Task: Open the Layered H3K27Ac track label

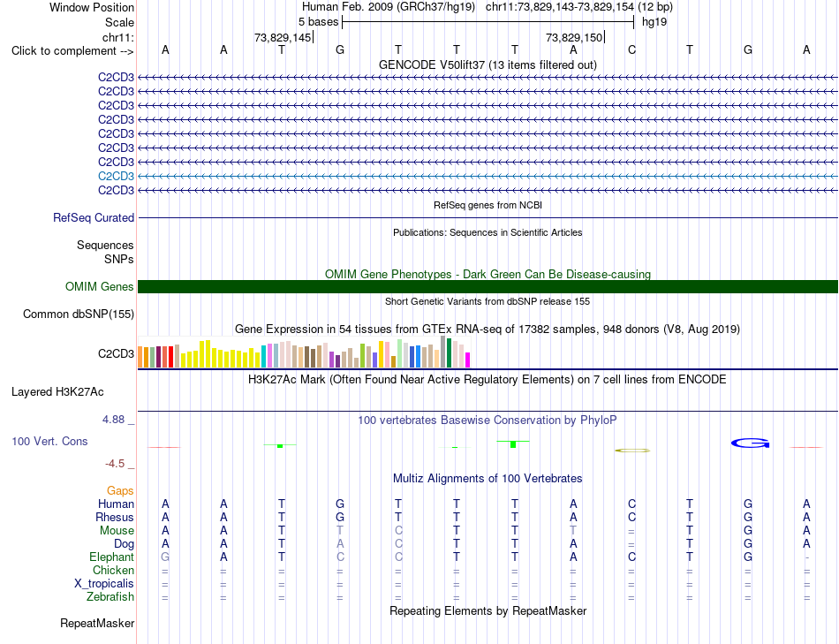Action: (x=57, y=392)
